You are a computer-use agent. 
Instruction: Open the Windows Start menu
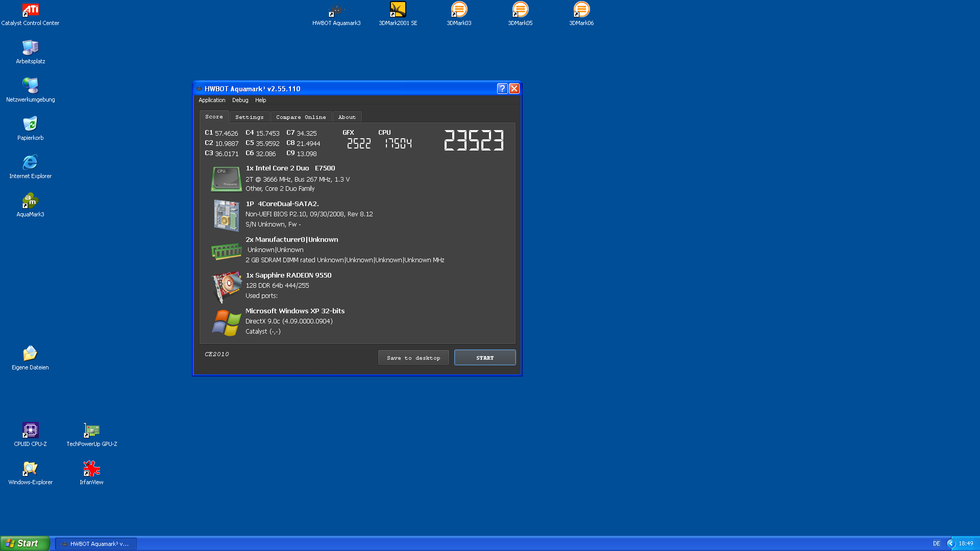click(x=25, y=543)
